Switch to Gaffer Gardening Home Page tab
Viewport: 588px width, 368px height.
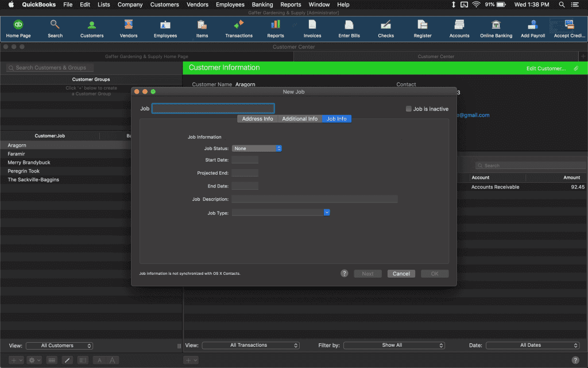point(146,56)
